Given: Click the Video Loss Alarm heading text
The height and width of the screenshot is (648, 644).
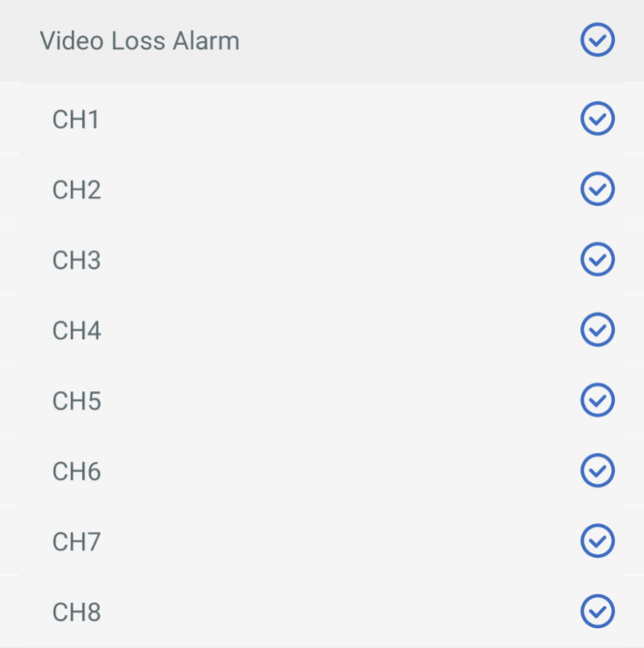Looking at the screenshot, I should pyautogui.click(x=139, y=41).
